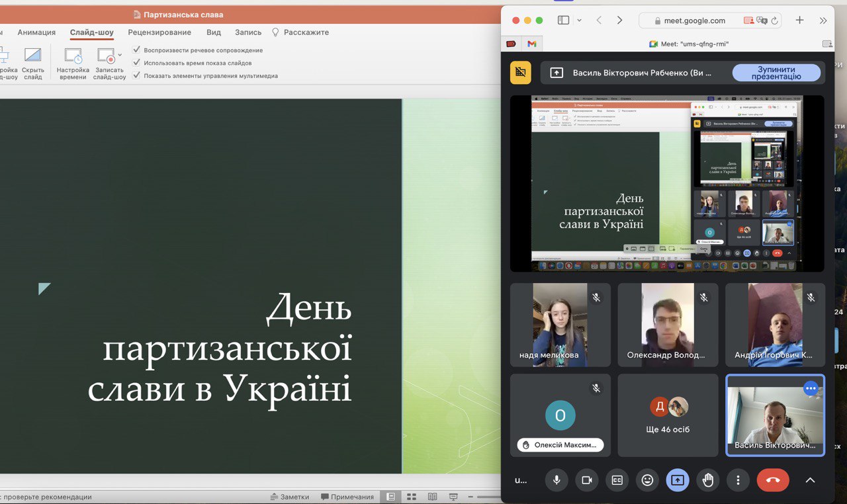Open the Рецензирование ribbon tab
Screen dimensions: 847x504
(x=159, y=32)
